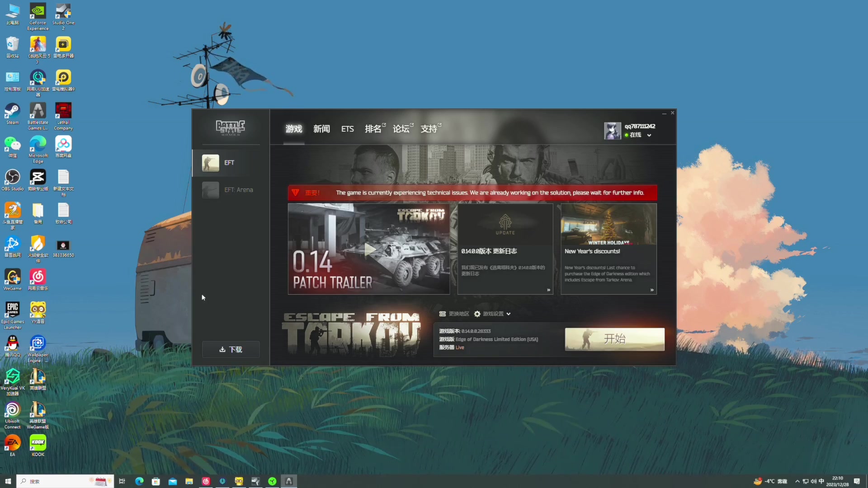The height and width of the screenshot is (488, 868).
Task: Select 雷电多开器 desktop icon
Action: click(x=63, y=47)
